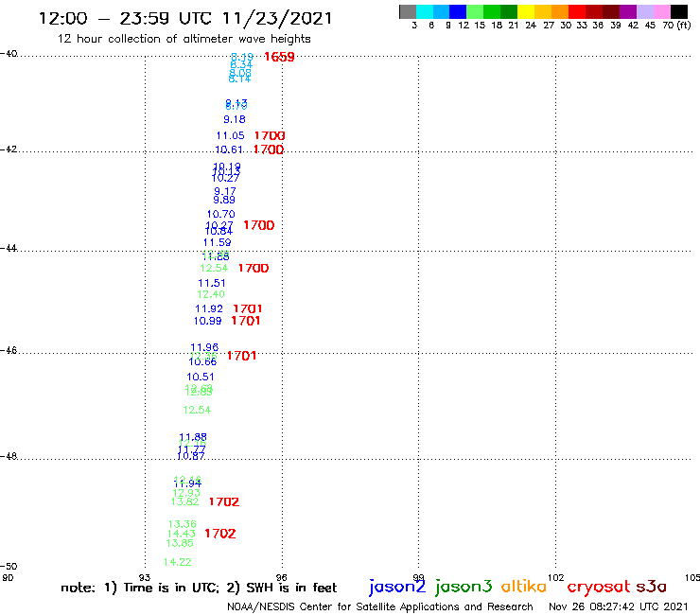Image resolution: width=700 pixels, height=615 pixels.
Task: Select the red 'cryosat' legend label
Action: coord(599,587)
